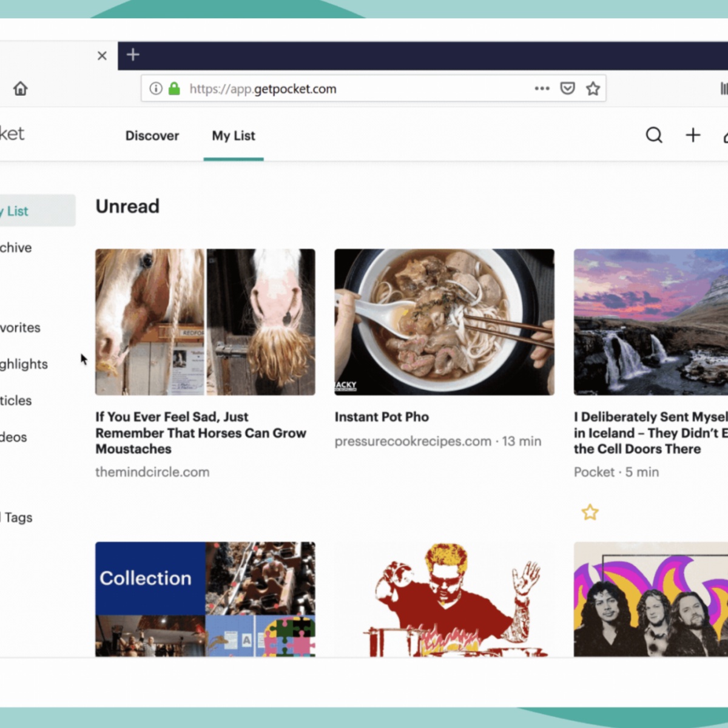Click the green secure padlock icon
Viewport: 728px width, 728px height.
click(174, 89)
